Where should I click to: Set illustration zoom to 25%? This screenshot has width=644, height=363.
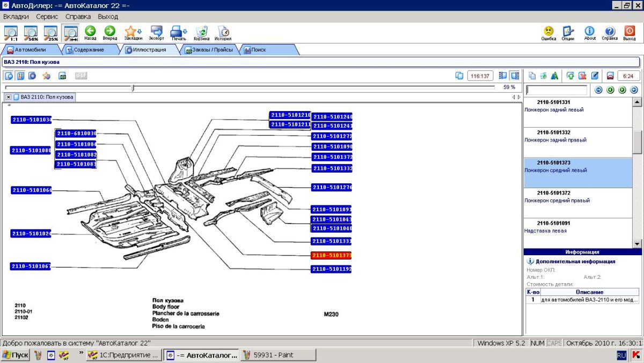tap(51, 33)
